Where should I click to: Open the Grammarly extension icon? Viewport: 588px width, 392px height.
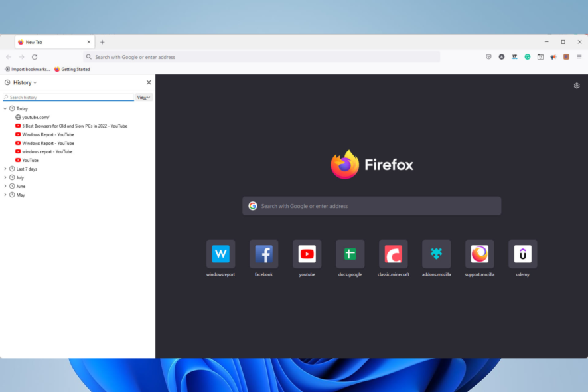[528, 57]
